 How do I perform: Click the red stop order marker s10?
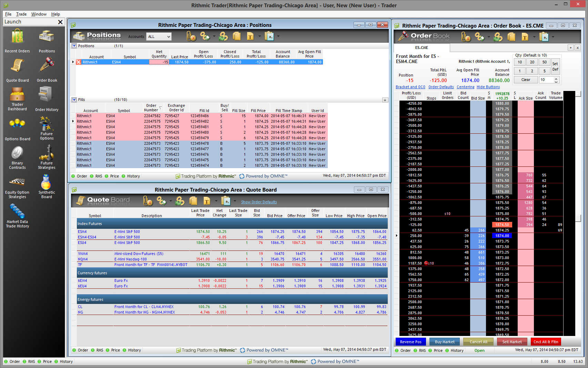click(429, 263)
